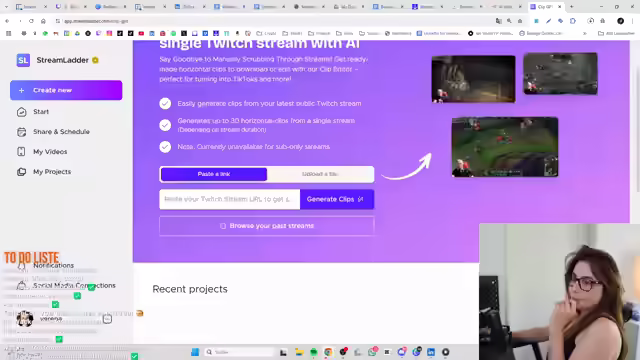
Task: Open Share & Schedule calendar icon
Action: click(22, 132)
